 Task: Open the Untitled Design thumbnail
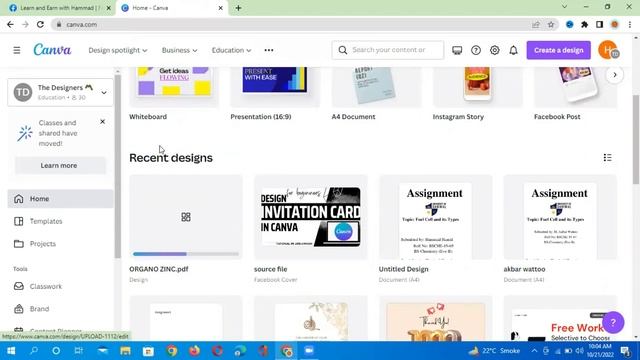[436, 217]
